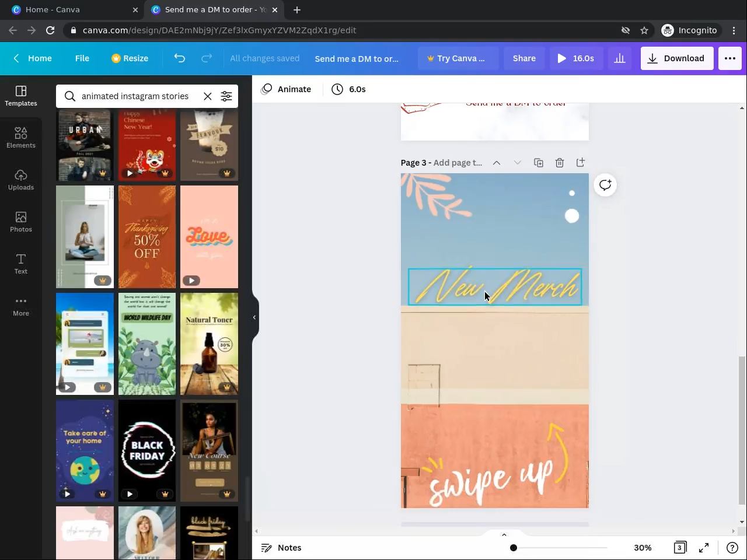Screen dimensions: 747x560
Task: Choose the pink Love template
Action: point(210,237)
